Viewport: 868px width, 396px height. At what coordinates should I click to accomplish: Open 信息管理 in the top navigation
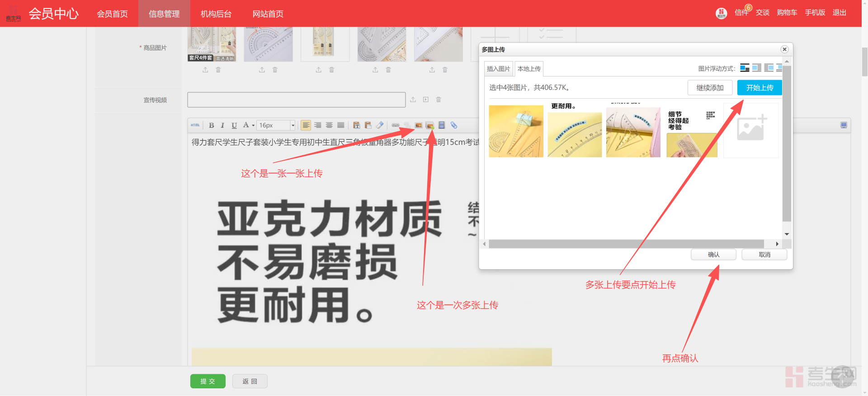[x=164, y=14]
